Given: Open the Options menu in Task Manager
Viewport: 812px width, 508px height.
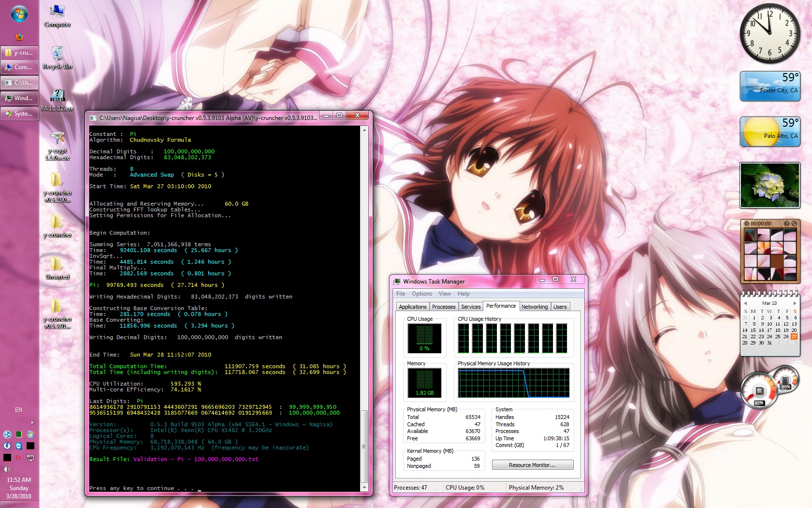Looking at the screenshot, I should click(421, 294).
